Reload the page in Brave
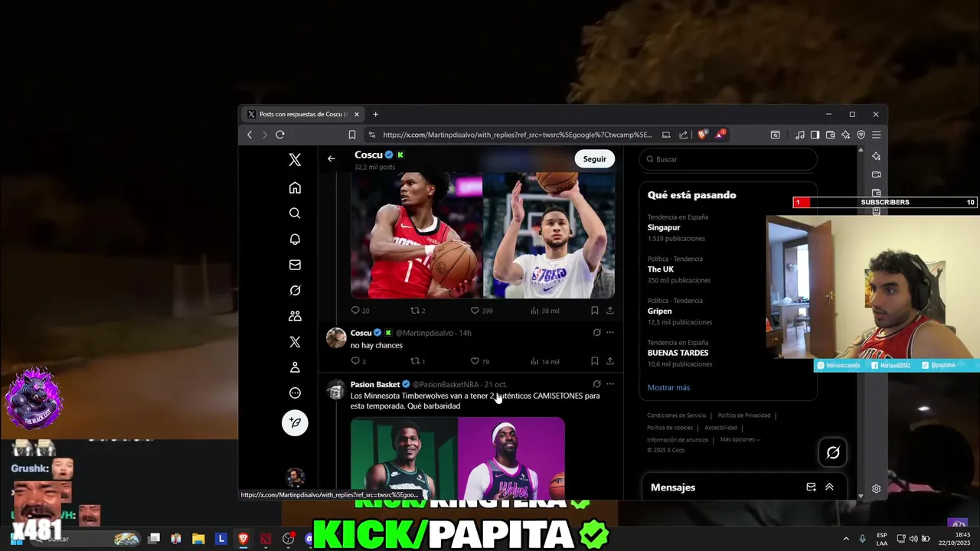This screenshot has height=551, width=980. click(280, 135)
